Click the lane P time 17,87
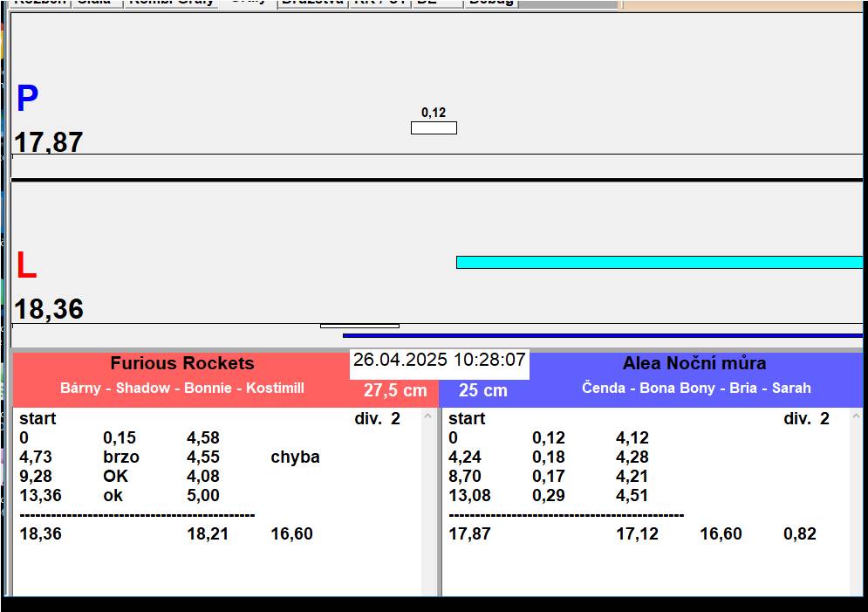Viewport: 868px width, 612px height. [49, 142]
